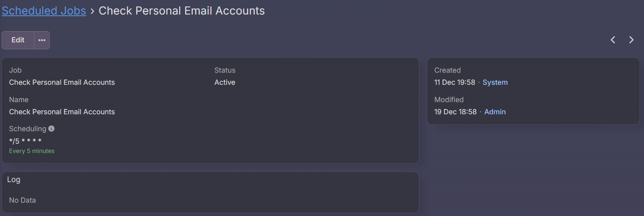Click the green Every 5 minutes text
This screenshot has height=216, width=644.
click(x=32, y=151)
